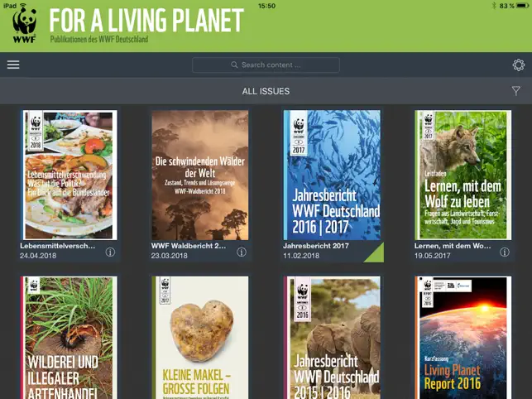Open Kleine Makel – Grosse Folgen cover
Viewport: 532px width, 399px height.
point(200,338)
